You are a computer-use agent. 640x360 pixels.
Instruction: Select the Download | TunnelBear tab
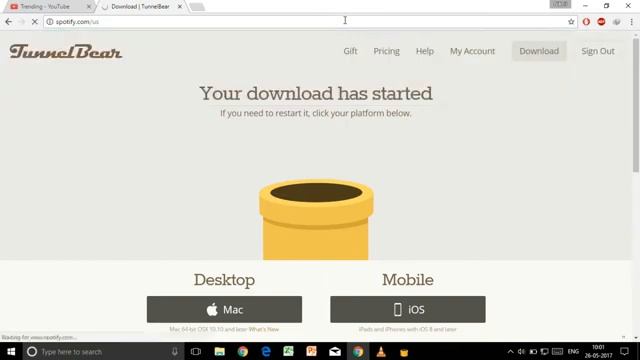[140, 7]
